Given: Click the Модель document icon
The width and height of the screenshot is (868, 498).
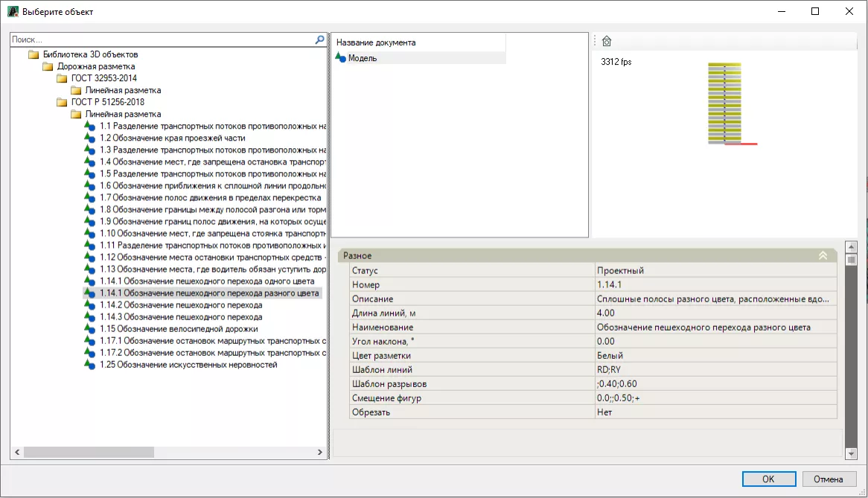Looking at the screenshot, I should (340, 58).
